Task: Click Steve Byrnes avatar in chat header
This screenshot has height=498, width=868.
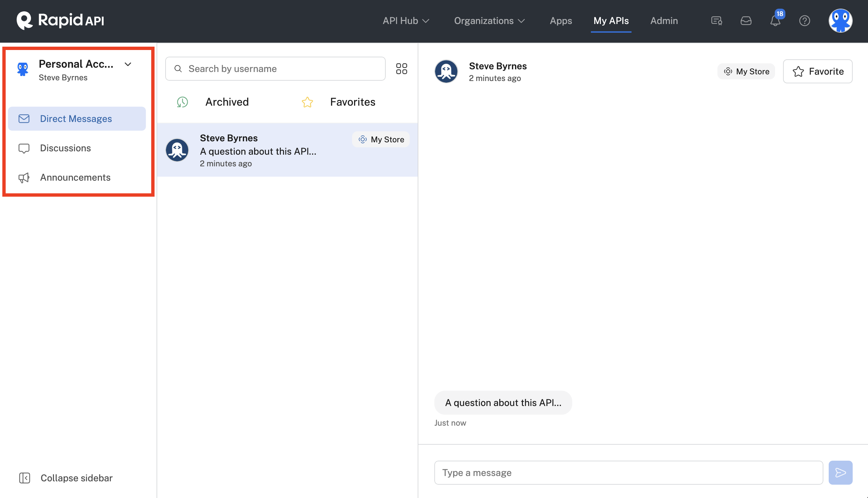Action: pyautogui.click(x=446, y=71)
